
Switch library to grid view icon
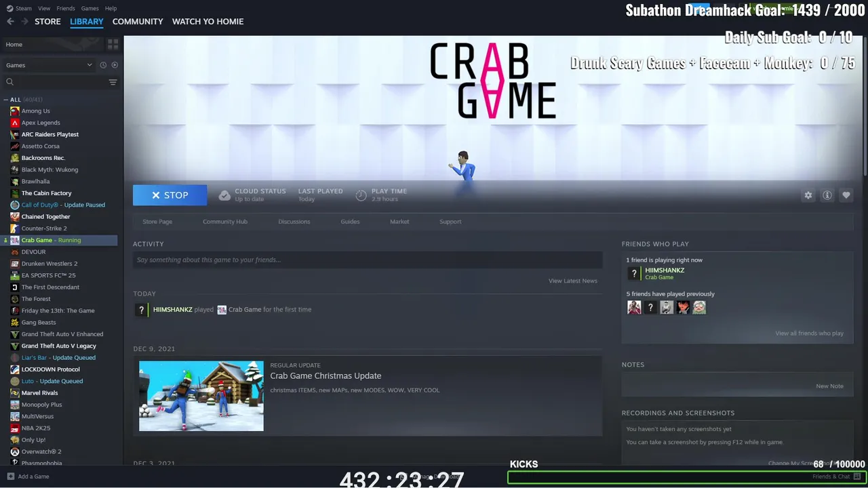(113, 44)
